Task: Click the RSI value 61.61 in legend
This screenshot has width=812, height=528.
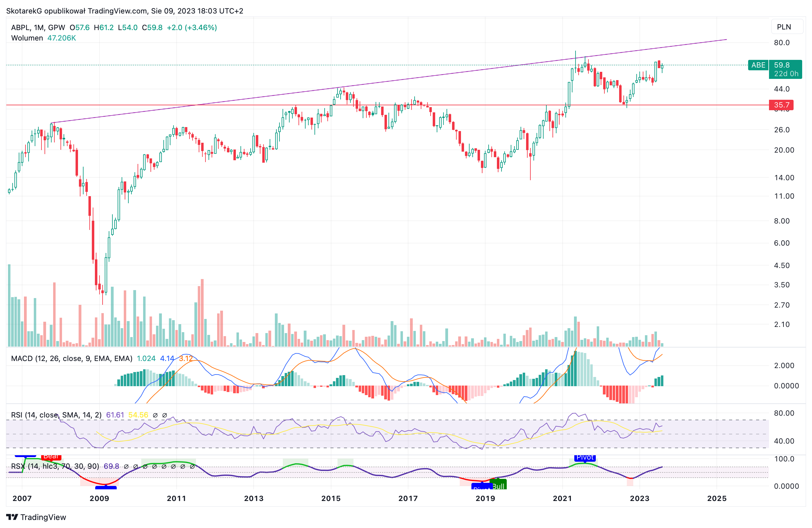Action: coord(115,415)
